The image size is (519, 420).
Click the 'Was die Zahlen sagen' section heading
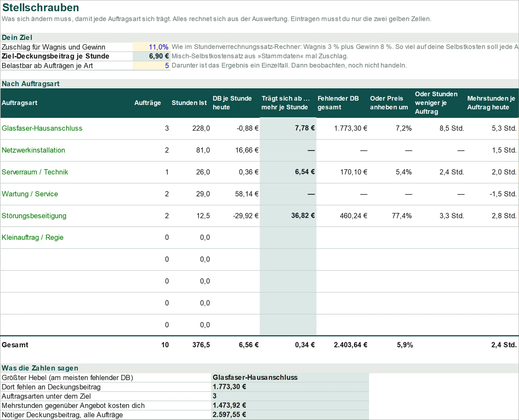point(40,368)
